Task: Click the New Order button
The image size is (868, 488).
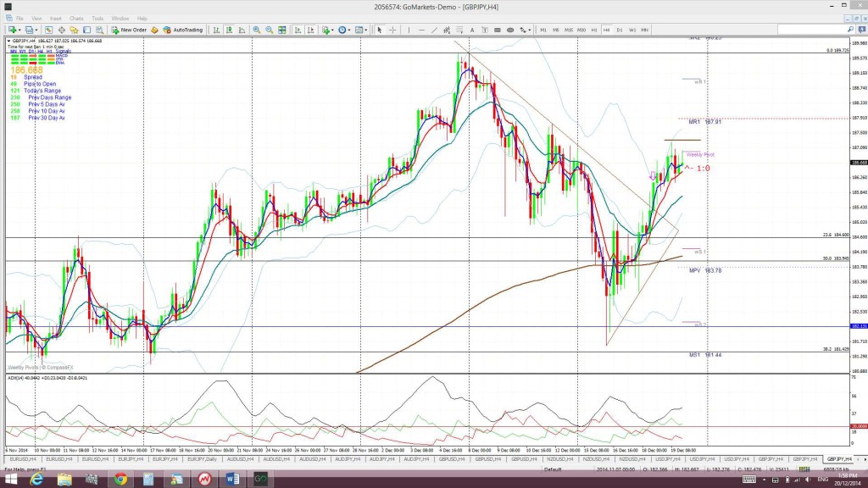Action: pos(129,30)
